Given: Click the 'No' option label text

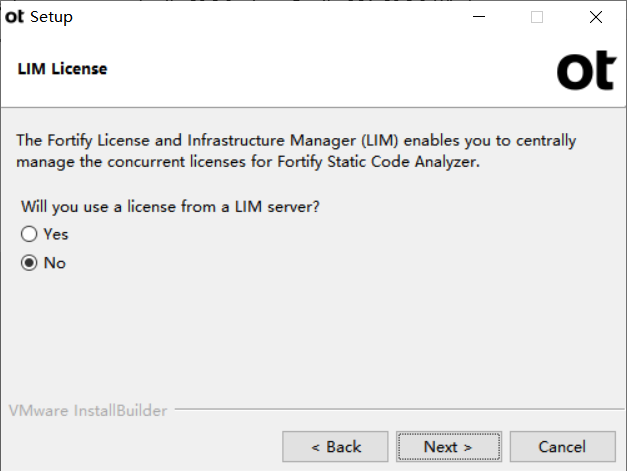Looking at the screenshot, I should (55, 263).
